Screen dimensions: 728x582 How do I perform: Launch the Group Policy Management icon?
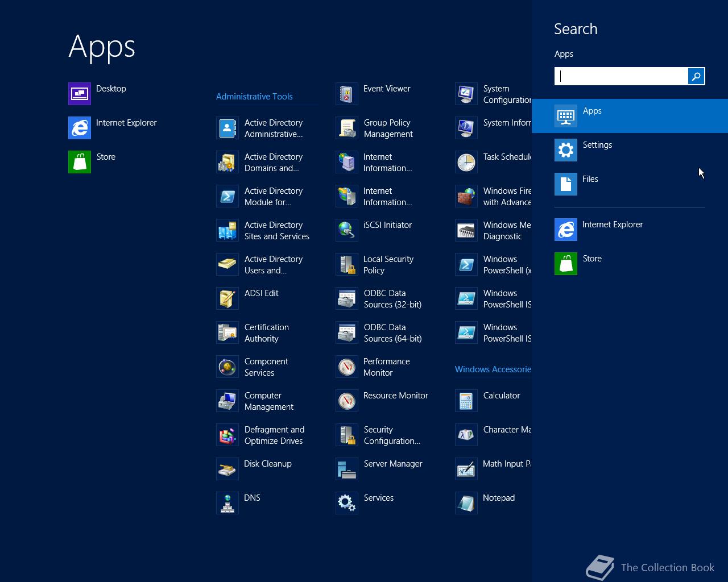click(x=347, y=128)
